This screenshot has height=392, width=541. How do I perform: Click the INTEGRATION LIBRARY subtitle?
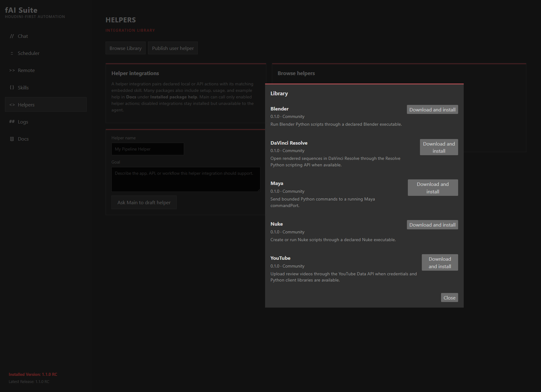click(130, 30)
